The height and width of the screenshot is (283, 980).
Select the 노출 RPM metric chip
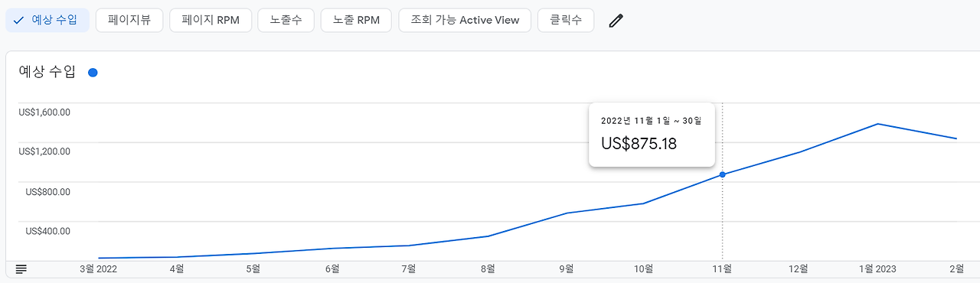point(356,21)
